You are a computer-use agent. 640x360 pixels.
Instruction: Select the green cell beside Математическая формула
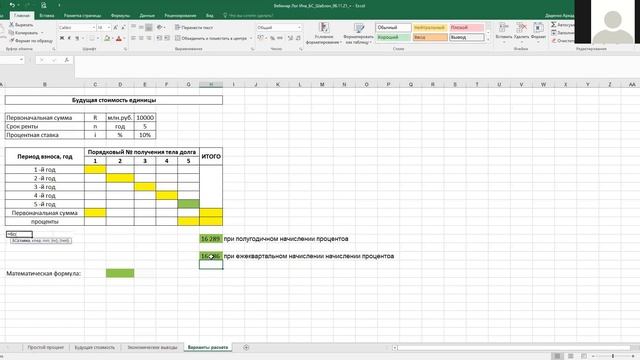click(x=120, y=273)
